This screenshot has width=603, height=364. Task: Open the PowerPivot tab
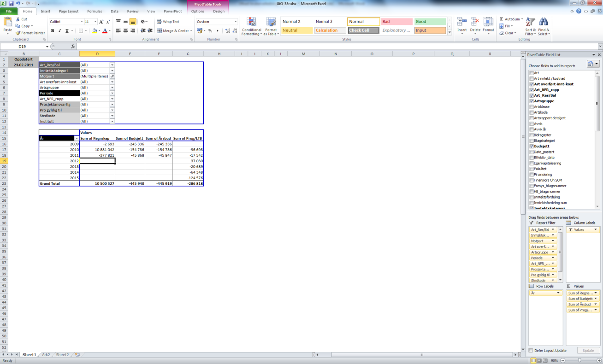point(172,11)
